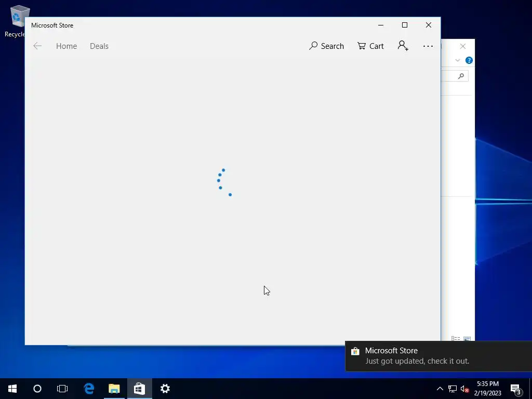
Task: Click the Microsoft Store taskbar icon
Action: pyautogui.click(x=139, y=389)
